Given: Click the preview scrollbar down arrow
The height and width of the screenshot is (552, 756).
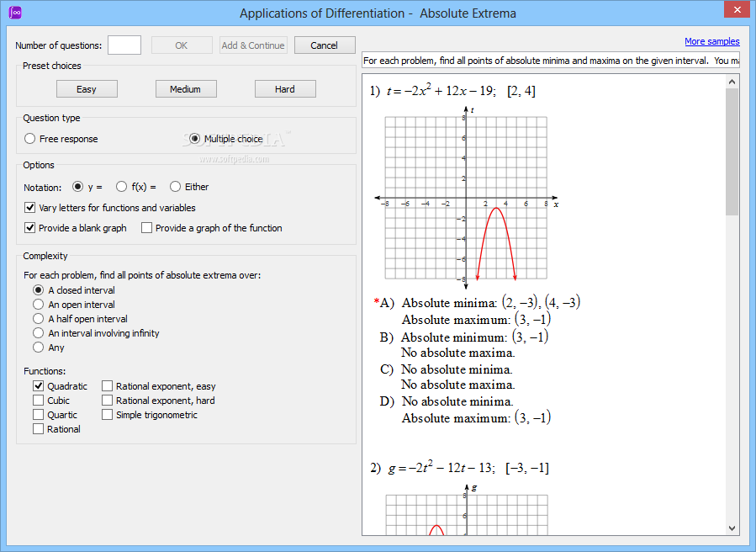Looking at the screenshot, I should click(x=732, y=528).
